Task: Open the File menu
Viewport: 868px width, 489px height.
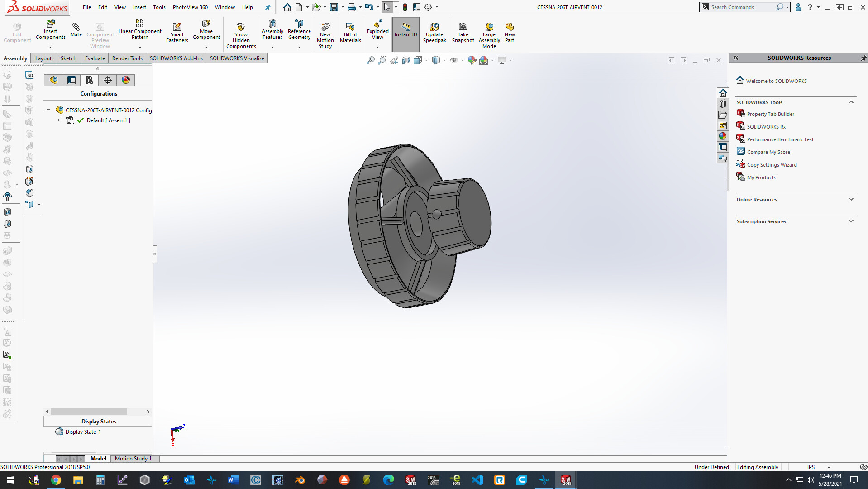Action: click(87, 7)
